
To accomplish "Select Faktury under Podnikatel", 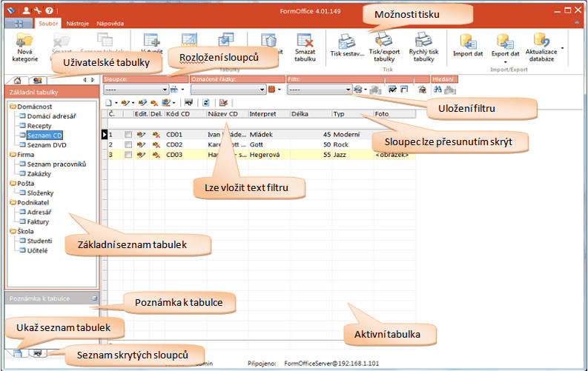I will click(38, 221).
